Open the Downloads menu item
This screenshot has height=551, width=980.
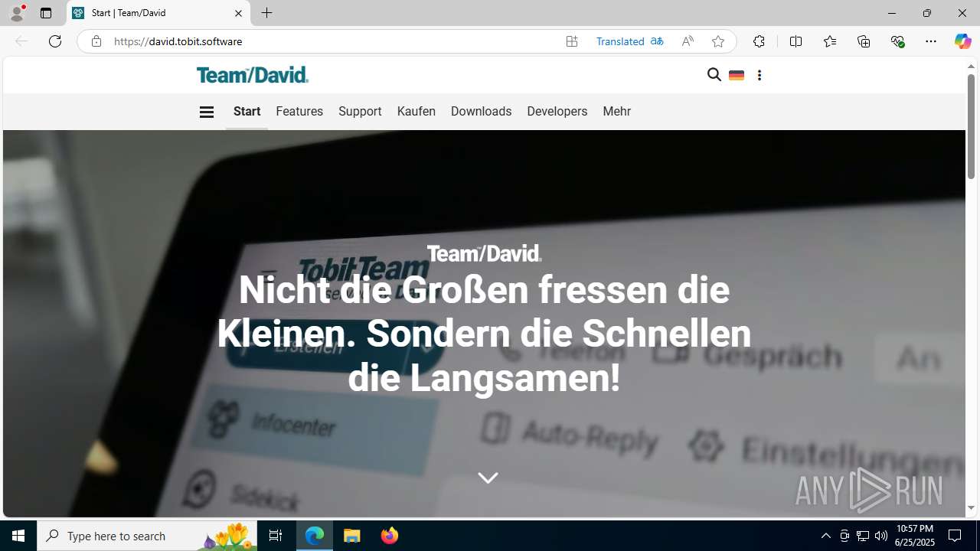point(481,112)
